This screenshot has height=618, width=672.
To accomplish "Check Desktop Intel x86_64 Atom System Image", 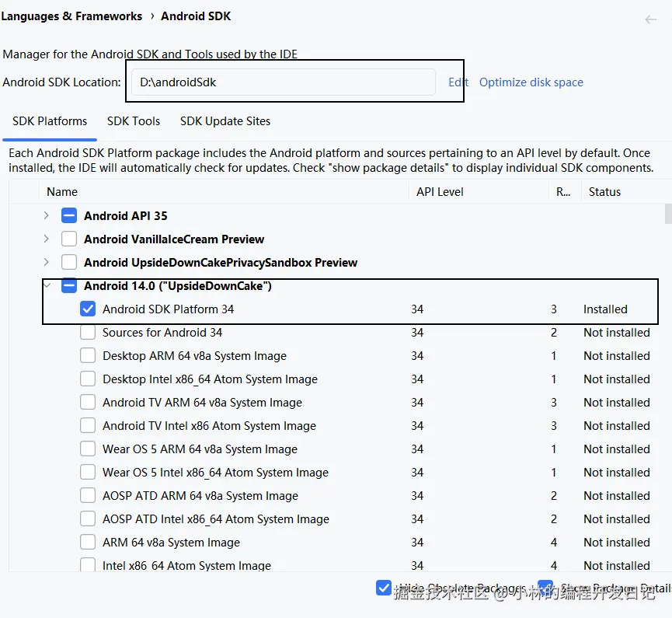I will (88, 379).
